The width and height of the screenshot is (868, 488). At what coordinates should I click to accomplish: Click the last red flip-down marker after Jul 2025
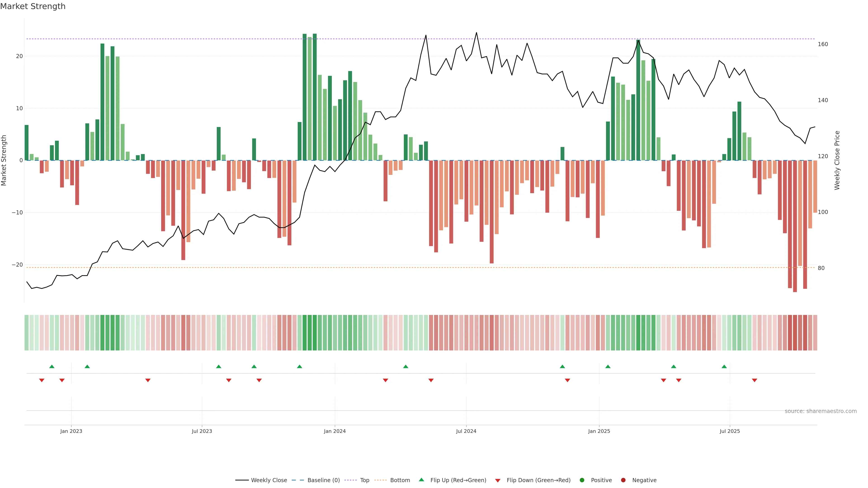pyautogui.click(x=755, y=380)
